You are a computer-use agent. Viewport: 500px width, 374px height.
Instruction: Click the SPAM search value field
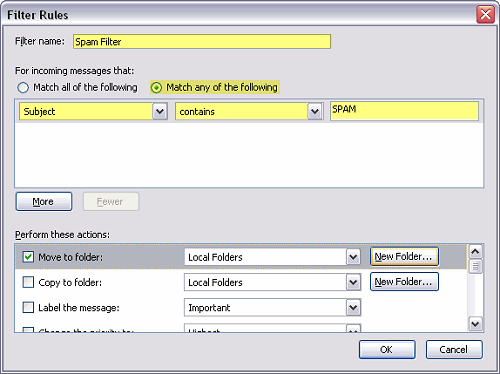(x=404, y=111)
